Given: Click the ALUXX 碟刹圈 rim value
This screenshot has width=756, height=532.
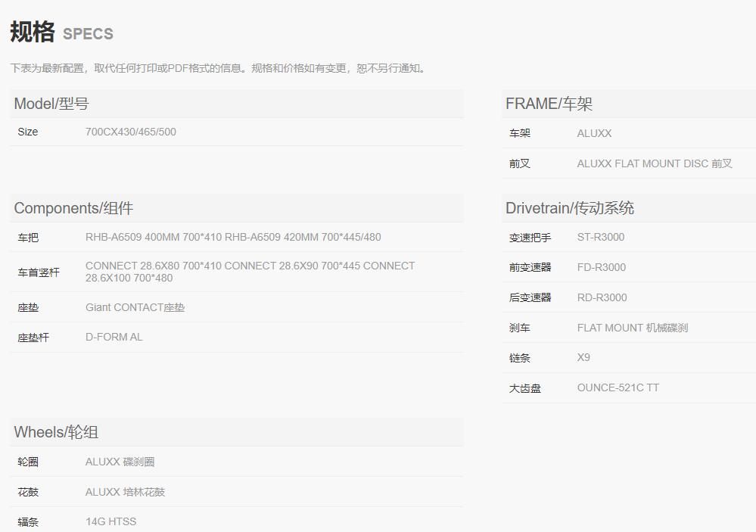Looking at the screenshot, I should (121, 462).
